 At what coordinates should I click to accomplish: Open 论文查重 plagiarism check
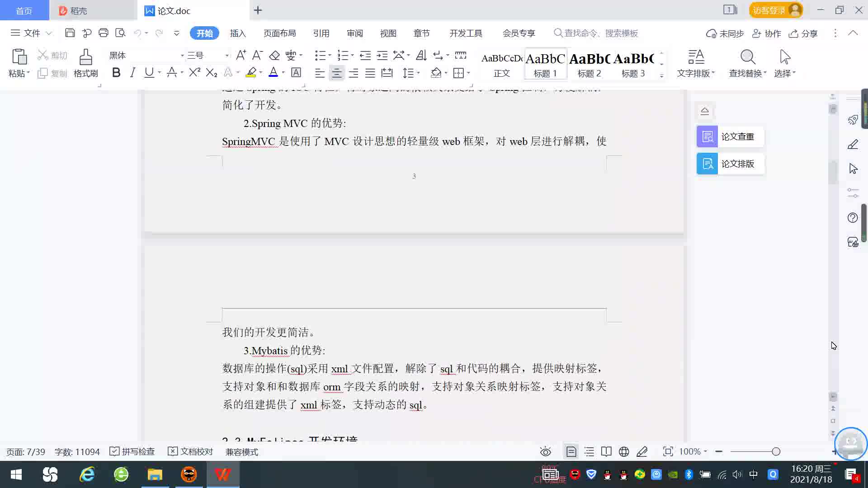(x=730, y=136)
